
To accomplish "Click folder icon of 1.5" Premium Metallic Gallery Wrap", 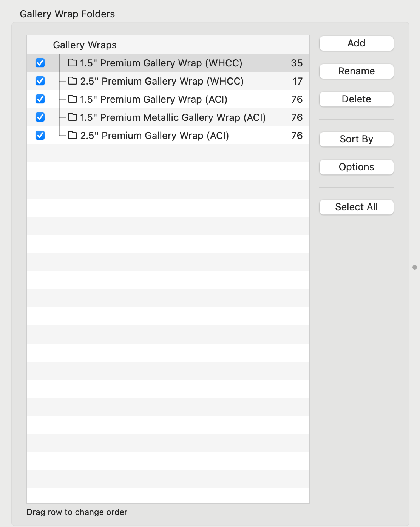I will point(73,117).
